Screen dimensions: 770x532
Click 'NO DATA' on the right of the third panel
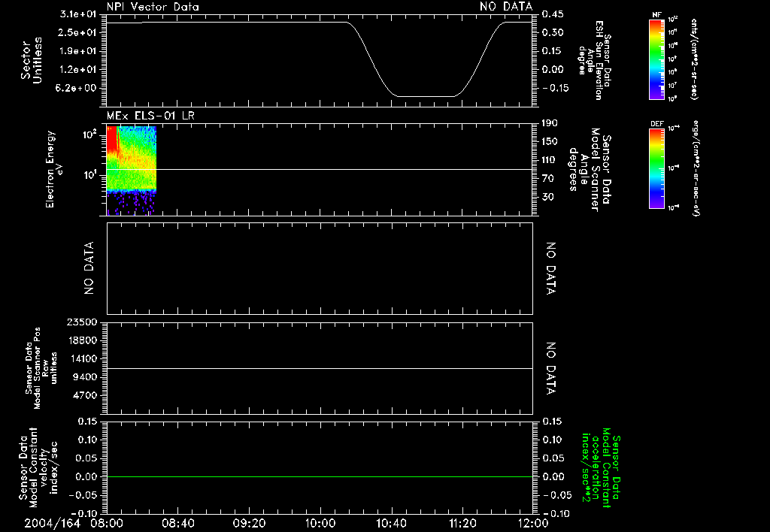pyautogui.click(x=551, y=268)
